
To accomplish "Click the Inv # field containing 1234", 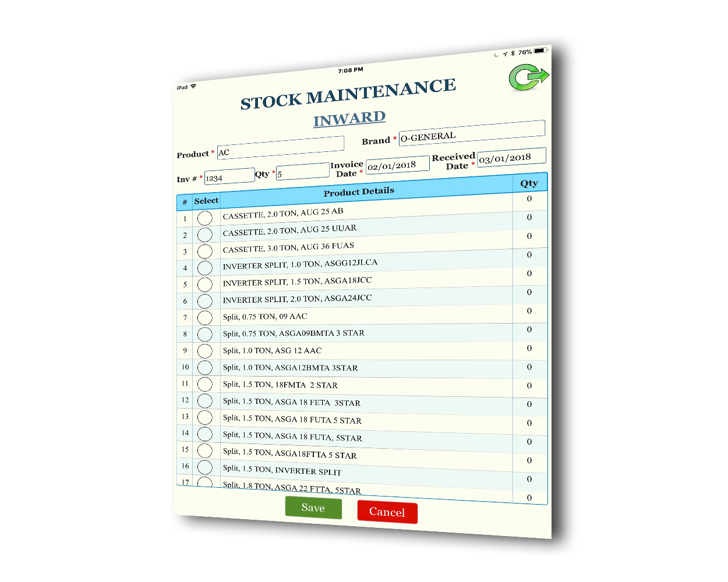I will point(229,176).
